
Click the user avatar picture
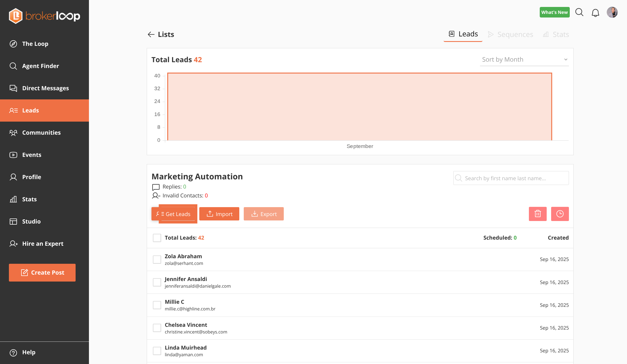coord(612,12)
